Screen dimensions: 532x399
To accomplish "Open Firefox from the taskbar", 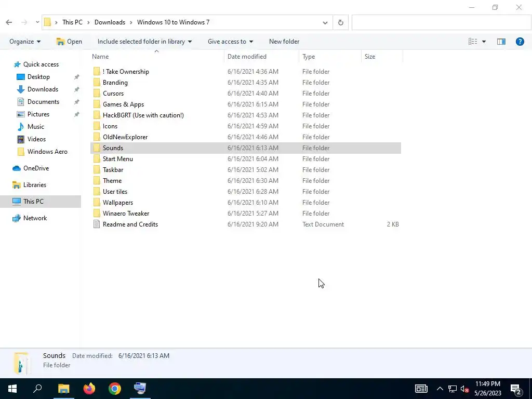I will click(89, 389).
